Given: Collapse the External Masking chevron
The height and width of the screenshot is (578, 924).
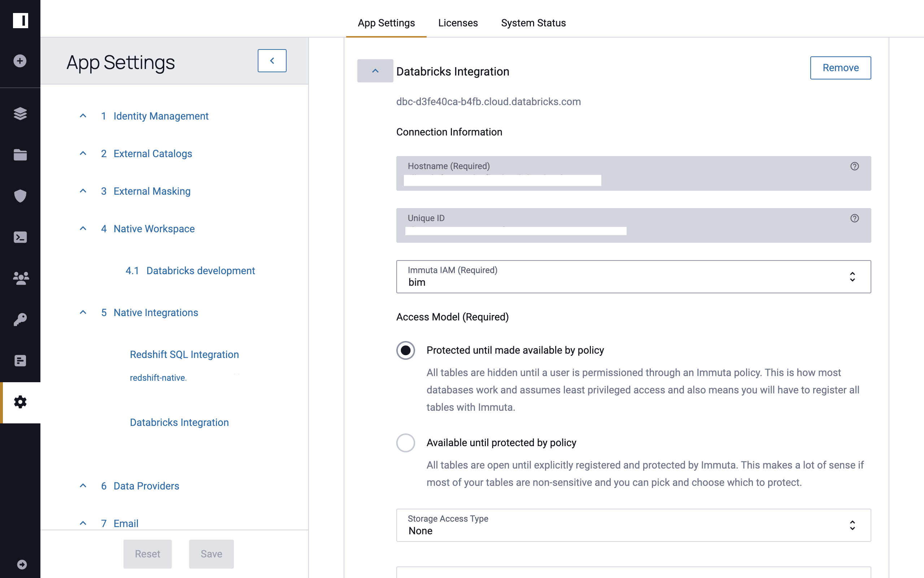Looking at the screenshot, I should (x=83, y=191).
